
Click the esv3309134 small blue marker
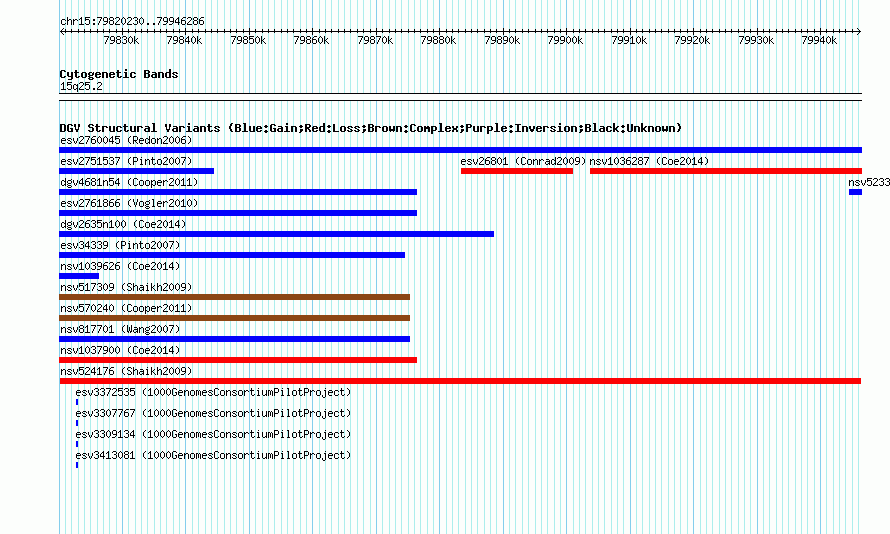click(x=77, y=444)
